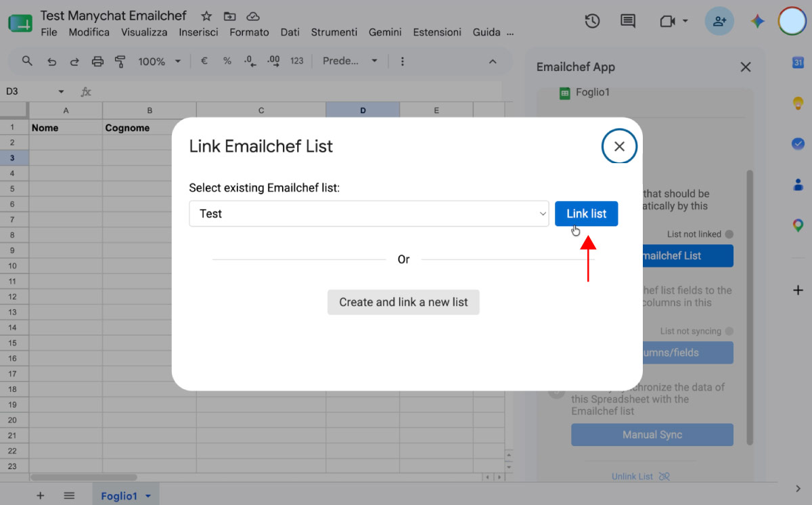812x505 pixels.
Task: Open the Name box dropdown arrow
Action: click(x=61, y=91)
